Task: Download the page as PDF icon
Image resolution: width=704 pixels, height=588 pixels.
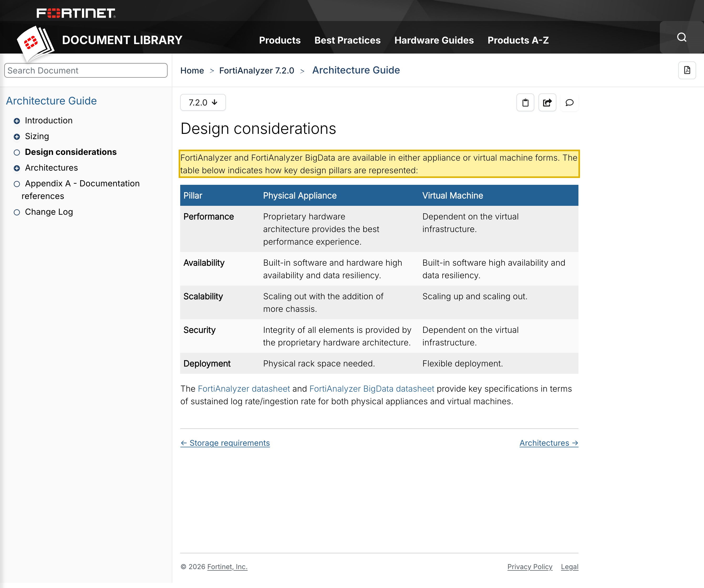Action: 687,70
